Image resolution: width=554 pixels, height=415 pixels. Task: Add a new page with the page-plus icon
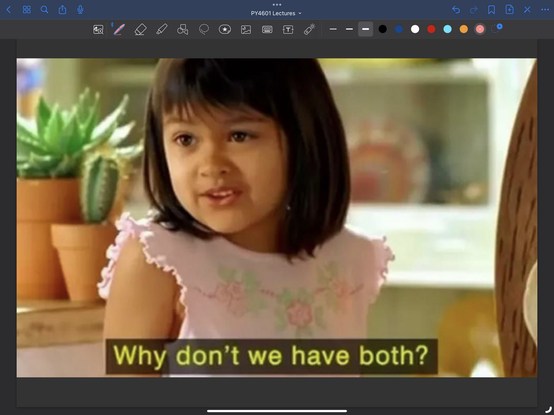[509, 10]
